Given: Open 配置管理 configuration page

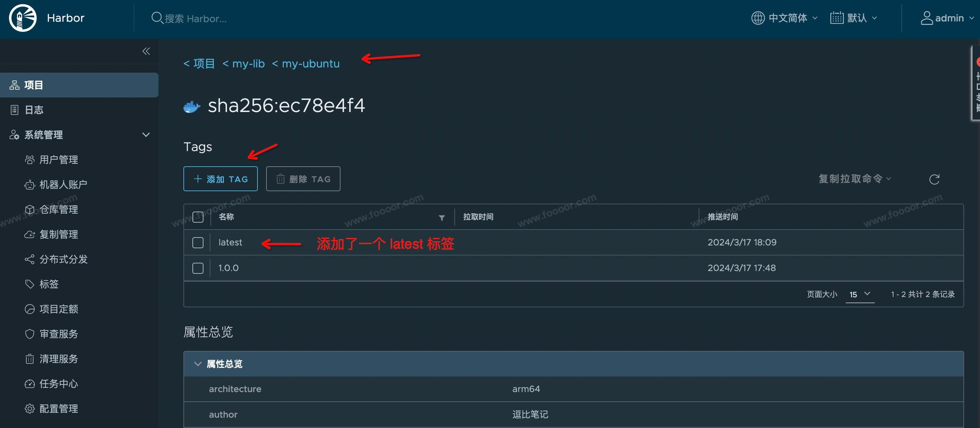Looking at the screenshot, I should pos(58,409).
